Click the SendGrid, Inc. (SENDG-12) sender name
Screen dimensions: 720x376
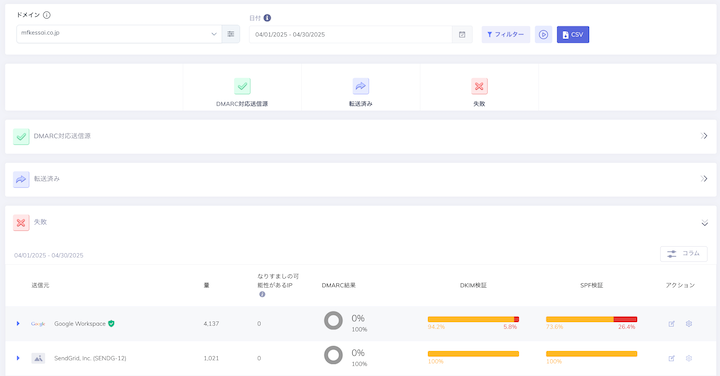(x=90, y=358)
